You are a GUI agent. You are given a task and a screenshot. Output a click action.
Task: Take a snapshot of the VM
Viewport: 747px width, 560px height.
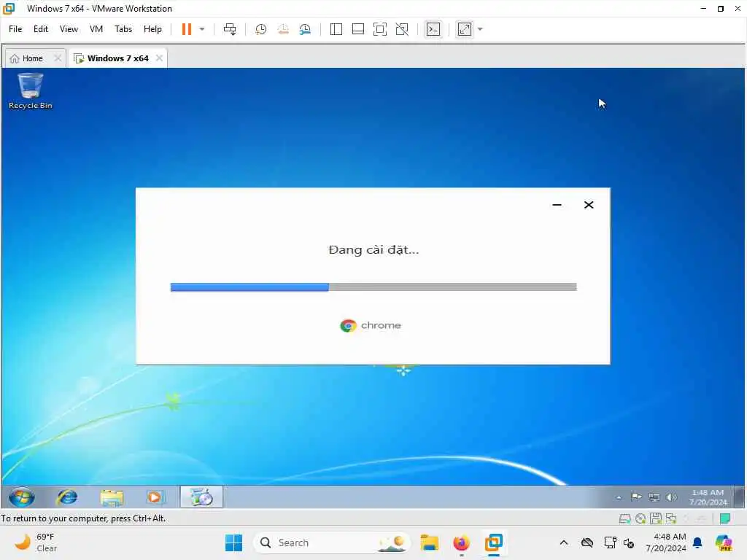(x=260, y=29)
